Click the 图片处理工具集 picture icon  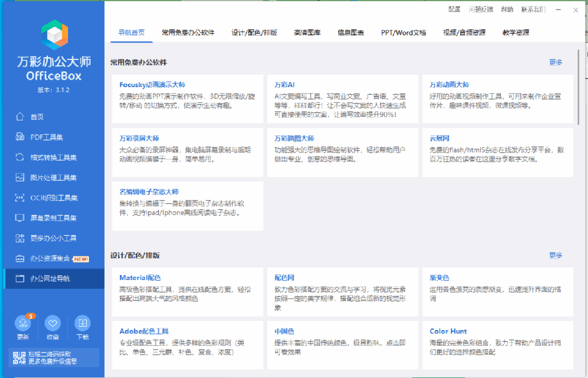coord(20,178)
